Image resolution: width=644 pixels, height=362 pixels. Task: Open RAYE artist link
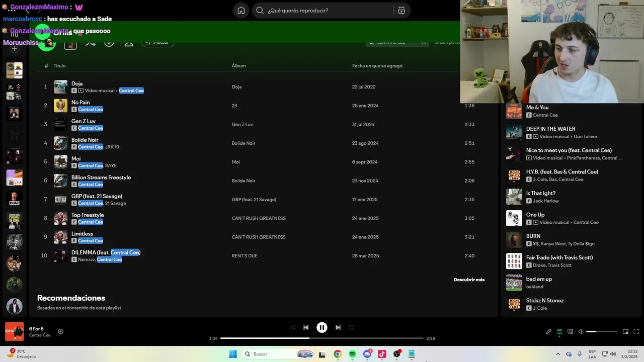111,165
